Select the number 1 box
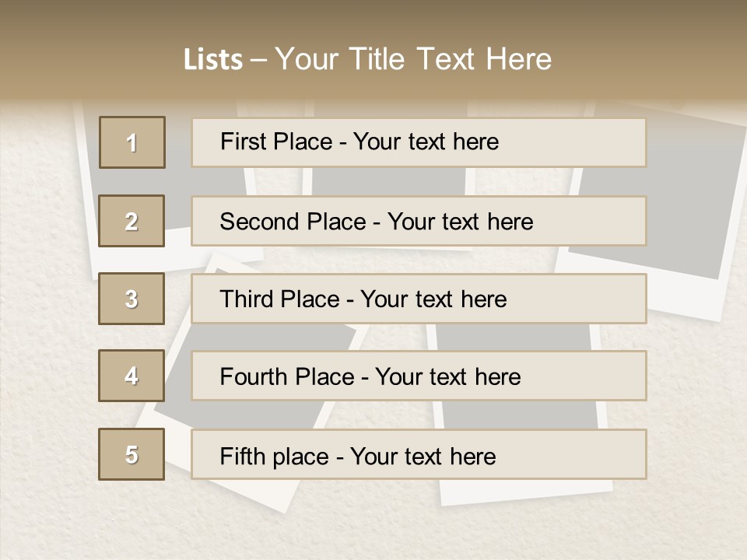747x560 pixels. pyautogui.click(x=132, y=142)
